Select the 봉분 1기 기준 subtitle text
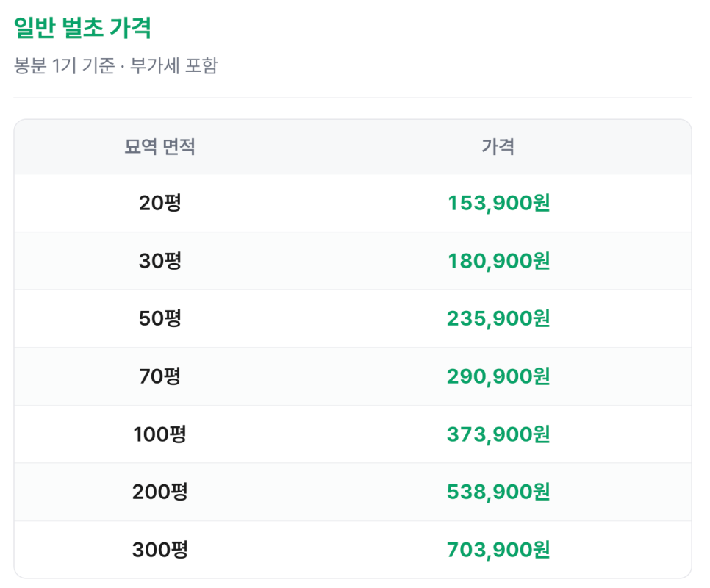Screen dimensions: 710x588 (x=64, y=65)
